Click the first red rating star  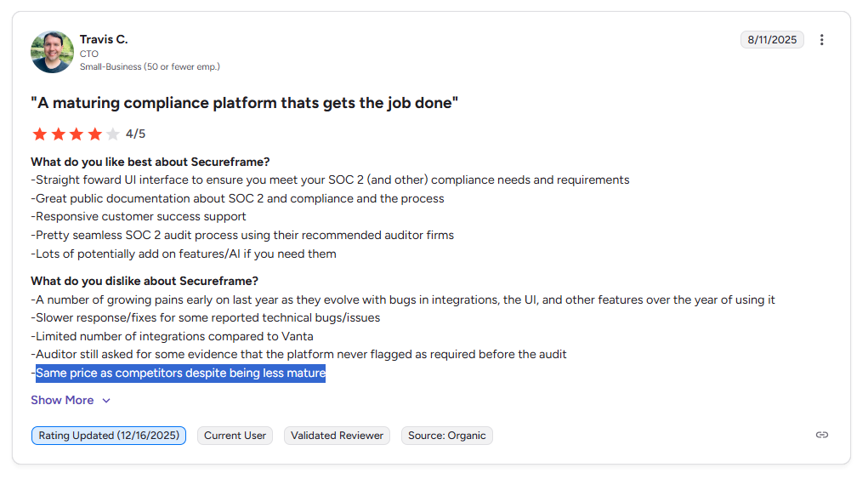[40, 134]
